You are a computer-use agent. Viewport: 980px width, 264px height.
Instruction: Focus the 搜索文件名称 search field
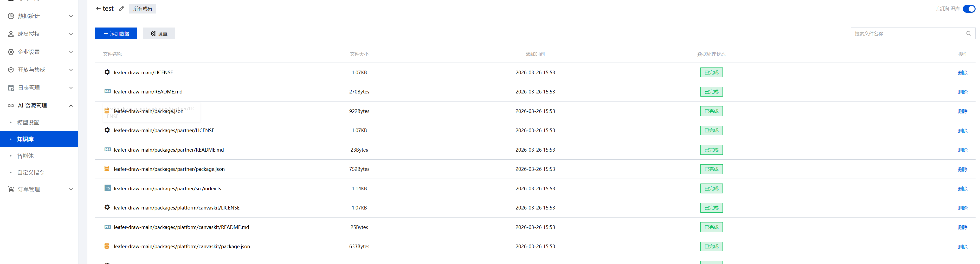(x=908, y=33)
